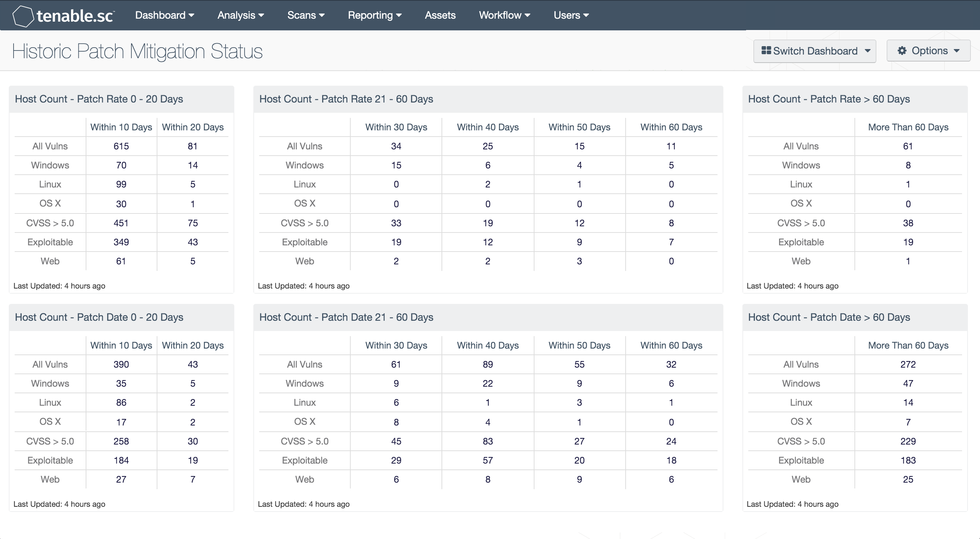This screenshot has width=980, height=539.
Task: Open the Users dropdown menu
Action: (x=570, y=15)
